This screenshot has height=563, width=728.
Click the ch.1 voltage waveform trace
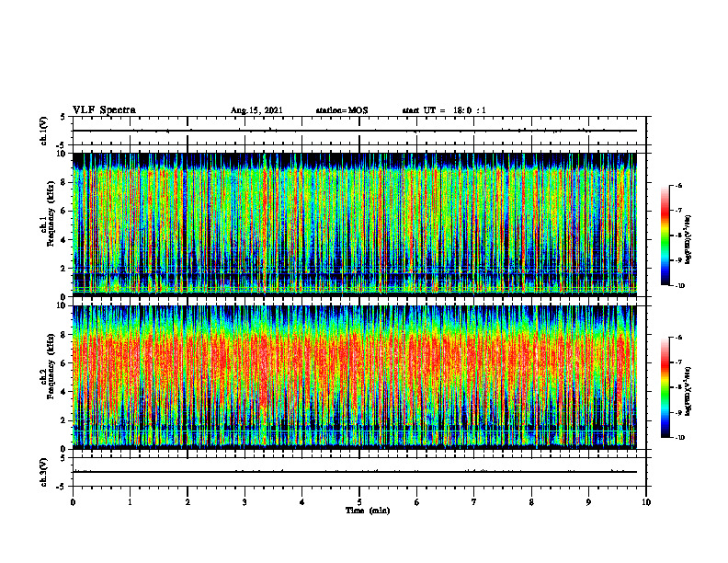click(x=355, y=131)
